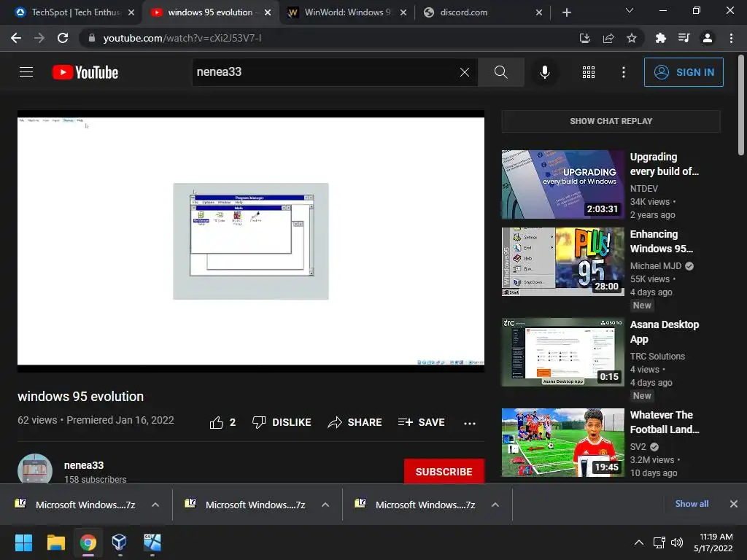Open the nenea33 channel name link

coord(84,465)
